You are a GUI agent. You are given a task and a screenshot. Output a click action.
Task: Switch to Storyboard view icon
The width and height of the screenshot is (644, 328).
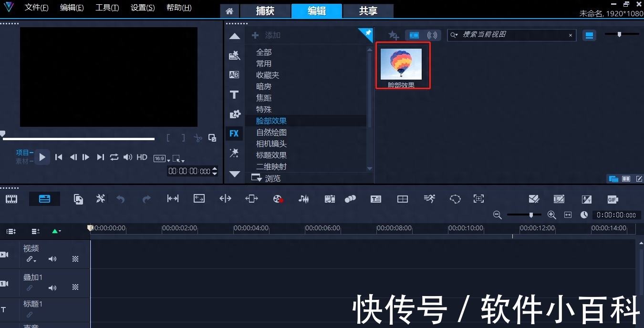point(11,199)
